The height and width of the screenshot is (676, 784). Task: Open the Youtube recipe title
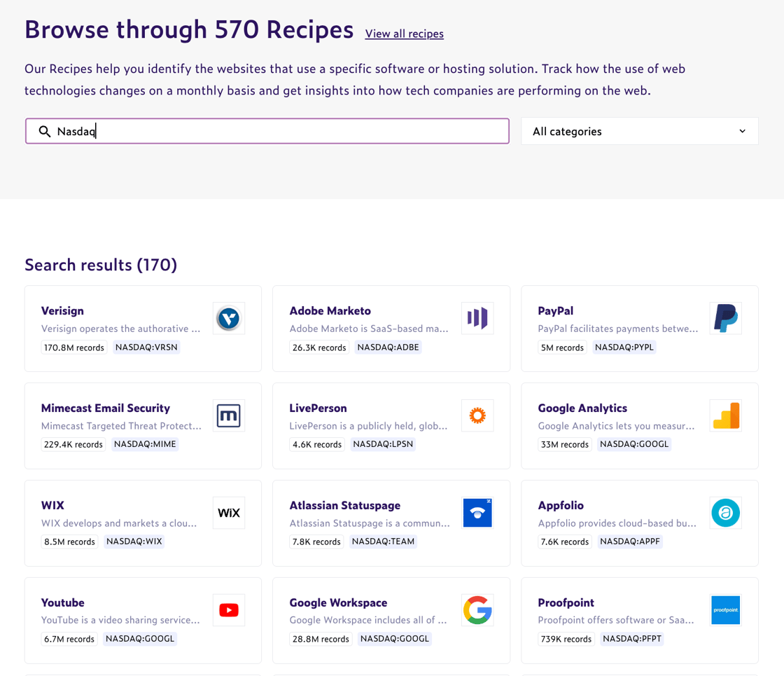point(62,603)
